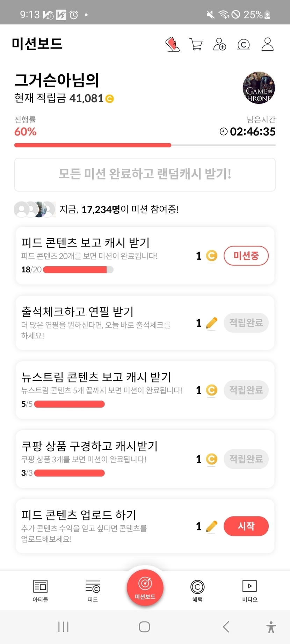Open my profile page icon

pyautogui.click(x=267, y=44)
